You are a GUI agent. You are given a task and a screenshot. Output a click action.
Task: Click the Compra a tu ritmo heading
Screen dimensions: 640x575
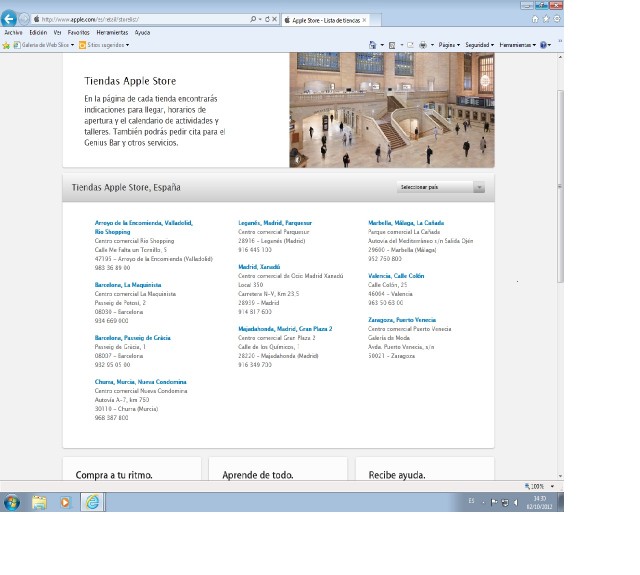click(114, 475)
